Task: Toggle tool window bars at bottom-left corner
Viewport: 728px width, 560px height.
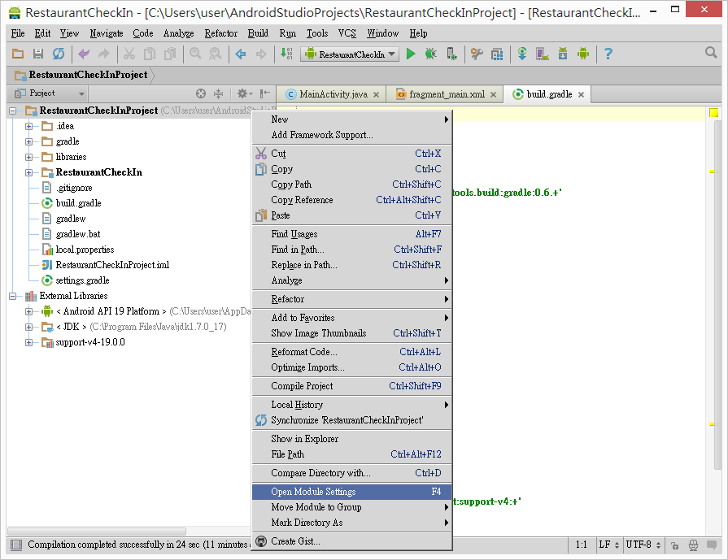Action: [x=15, y=545]
